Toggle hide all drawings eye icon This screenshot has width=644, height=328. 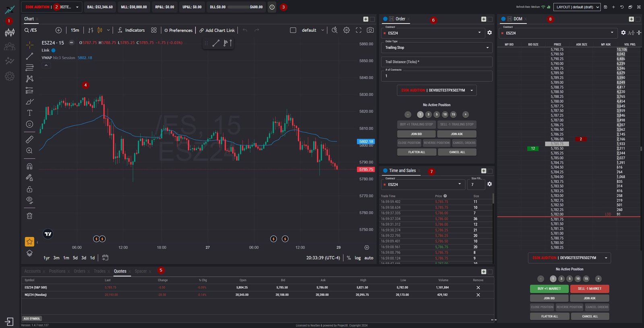[29, 200]
